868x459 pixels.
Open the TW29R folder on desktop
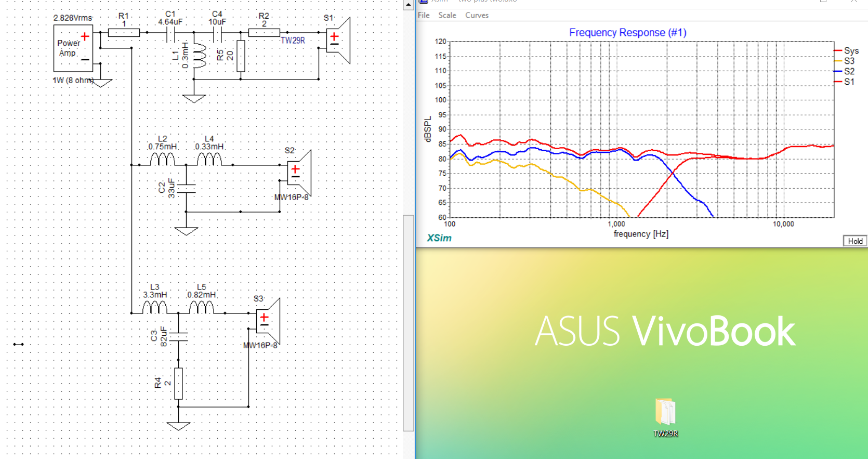point(665,418)
